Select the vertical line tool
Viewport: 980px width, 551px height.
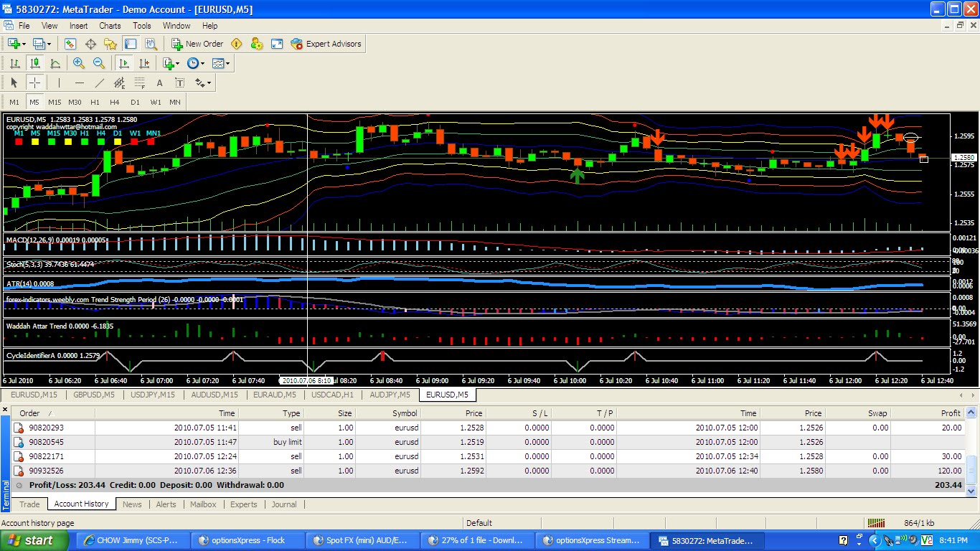click(60, 83)
